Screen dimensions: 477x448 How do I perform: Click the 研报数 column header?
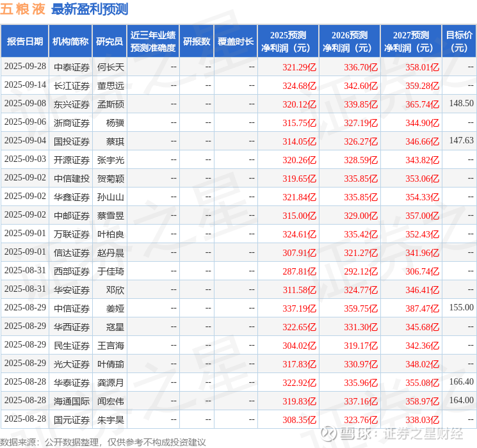pyautogui.click(x=197, y=41)
